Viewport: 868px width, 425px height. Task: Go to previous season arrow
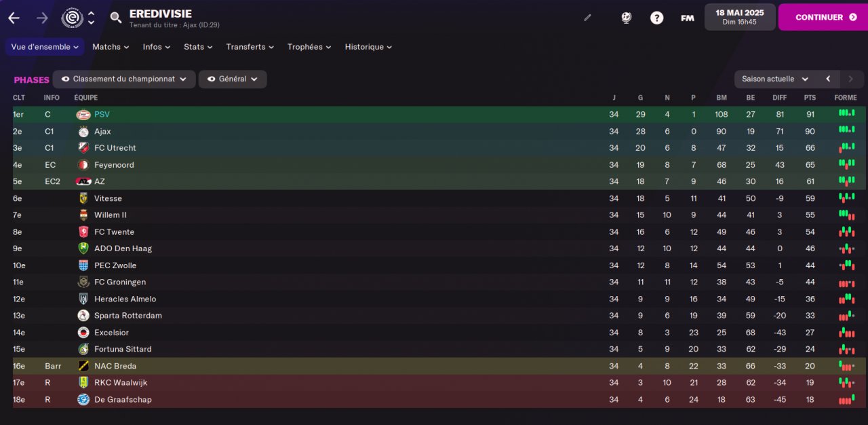pos(828,79)
